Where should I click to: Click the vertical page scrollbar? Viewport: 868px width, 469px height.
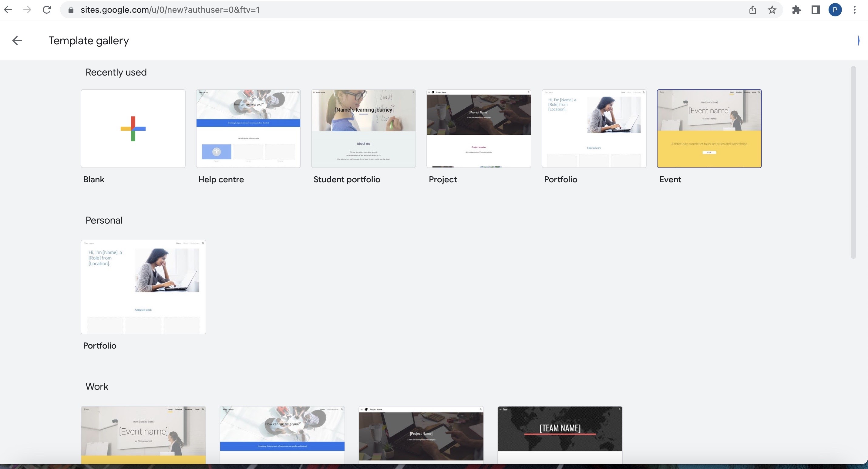tap(853, 162)
